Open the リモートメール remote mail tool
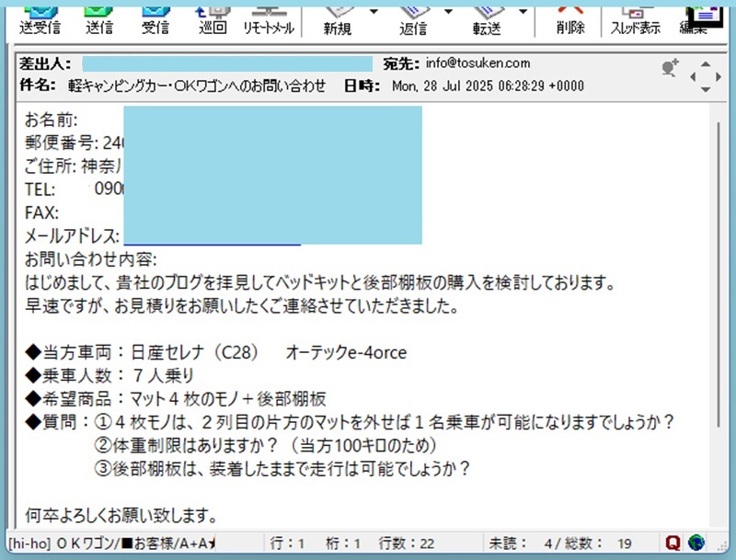Viewport: 736px width, 560px height. 269,18
